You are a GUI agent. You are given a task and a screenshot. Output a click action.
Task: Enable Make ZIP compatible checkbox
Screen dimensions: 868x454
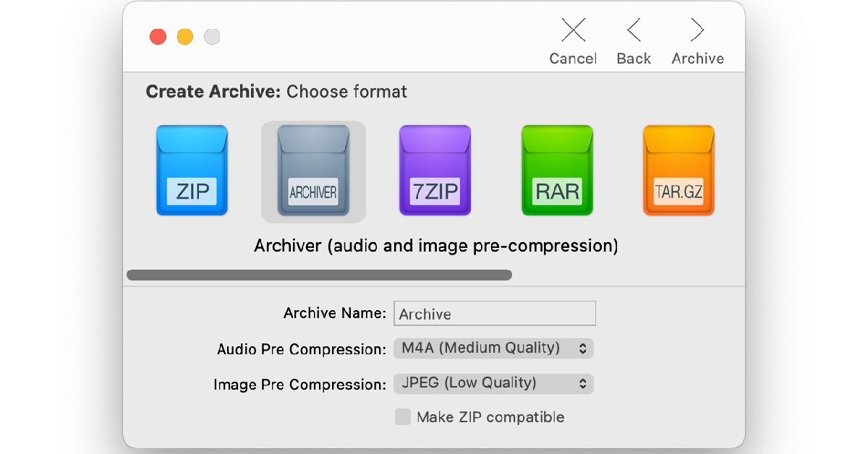[402, 417]
